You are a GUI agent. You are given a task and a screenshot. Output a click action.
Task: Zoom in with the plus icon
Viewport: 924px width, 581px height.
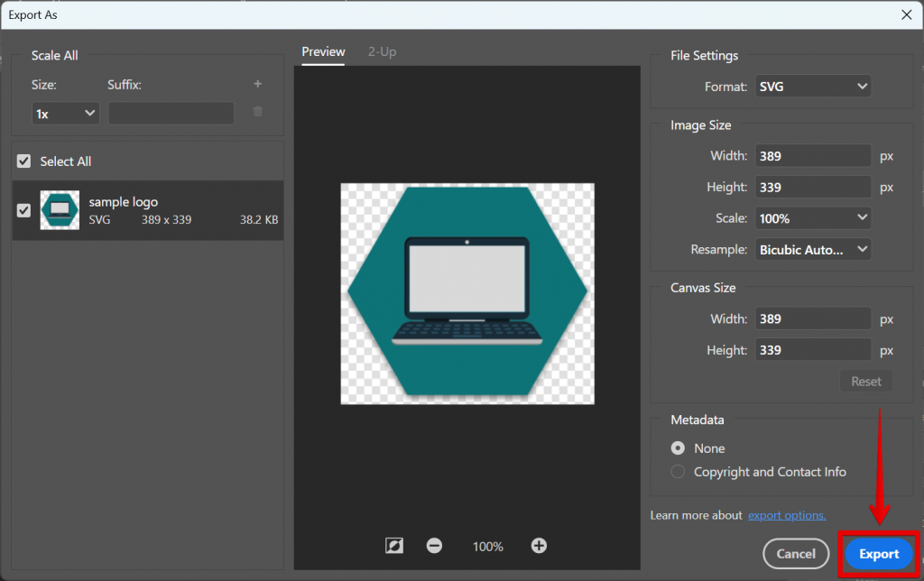539,546
